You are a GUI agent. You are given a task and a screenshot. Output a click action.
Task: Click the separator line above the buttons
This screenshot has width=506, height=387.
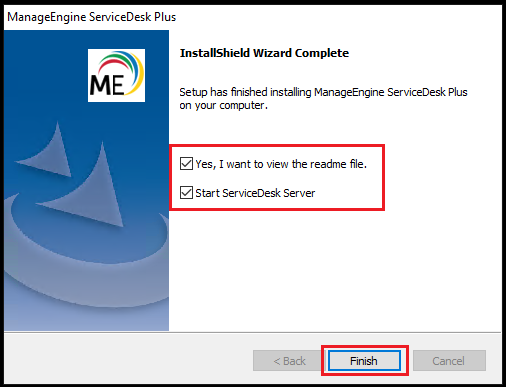coord(252,332)
